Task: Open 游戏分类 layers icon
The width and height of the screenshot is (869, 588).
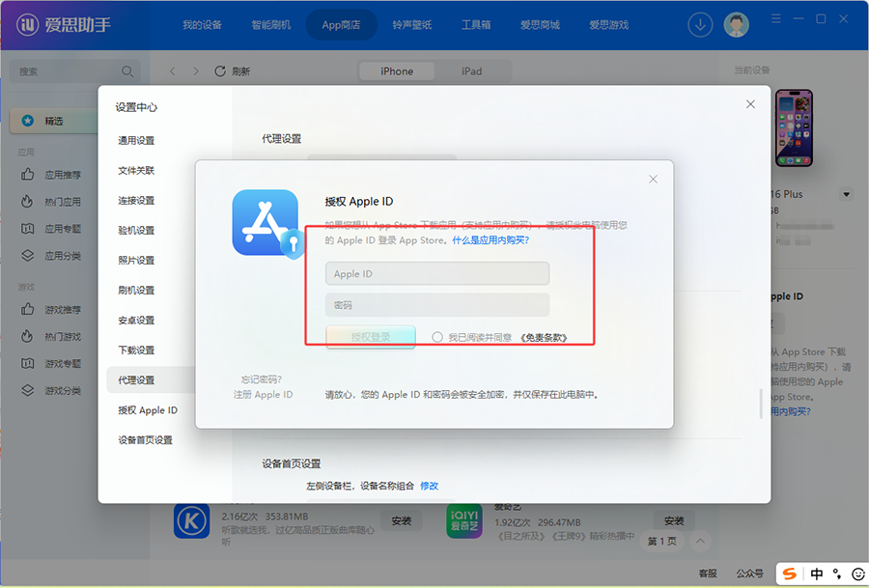Action: coord(28,390)
